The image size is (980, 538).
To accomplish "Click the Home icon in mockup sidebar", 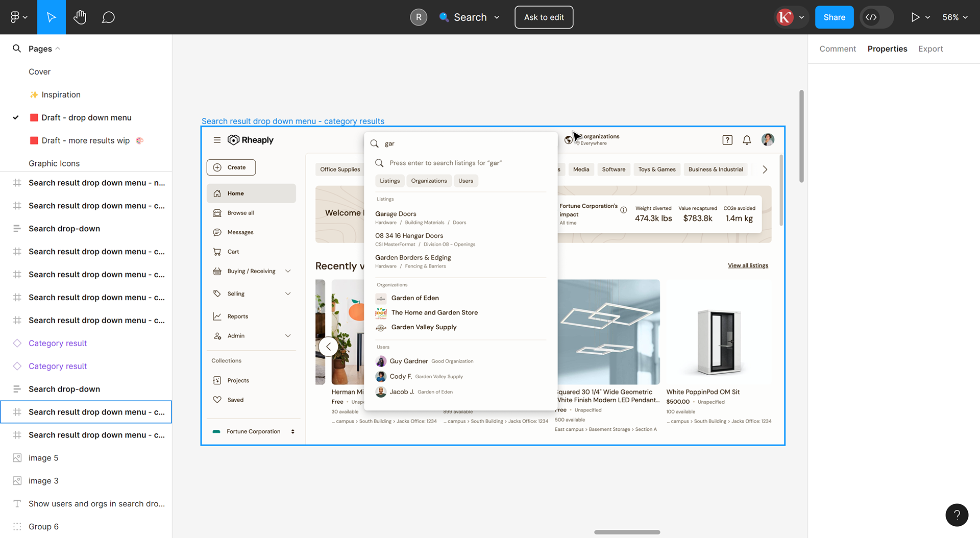I will (217, 193).
